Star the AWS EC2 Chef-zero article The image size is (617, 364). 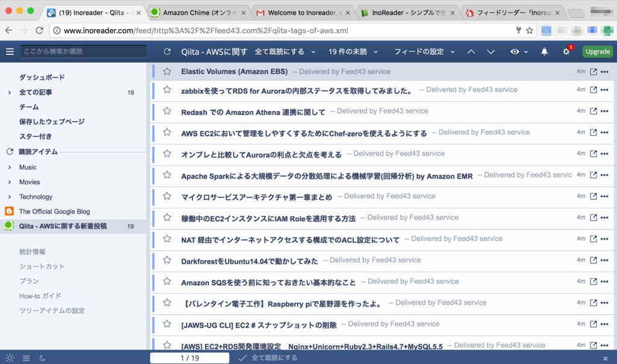pos(168,132)
